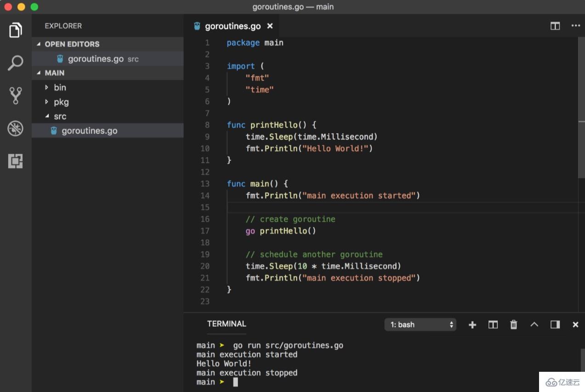Expand the pkg folder
The height and width of the screenshot is (392, 585).
click(x=61, y=102)
